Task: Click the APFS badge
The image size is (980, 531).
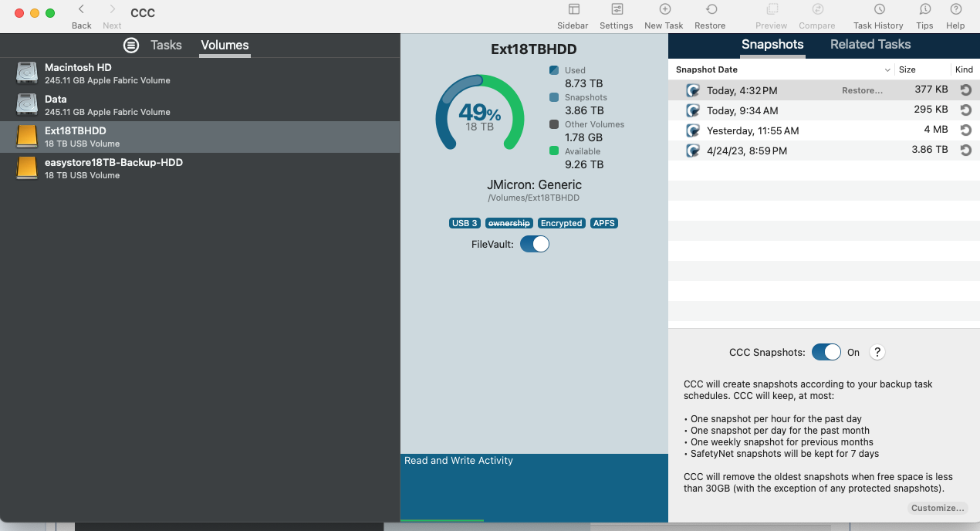Action: pos(604,223)
